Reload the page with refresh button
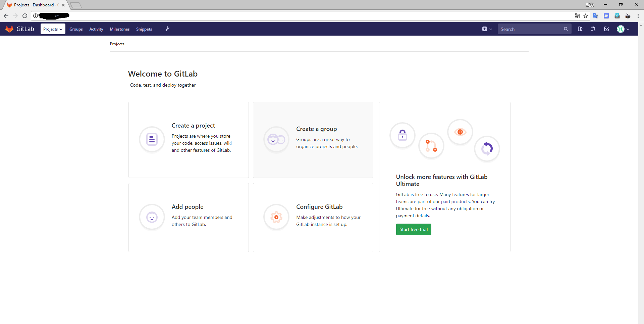 25,16
